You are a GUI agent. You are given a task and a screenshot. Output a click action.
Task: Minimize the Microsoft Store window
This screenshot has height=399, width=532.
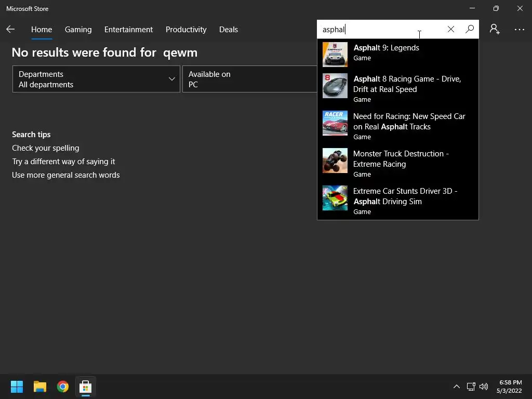pyautogui.click(x=472, y=8)
